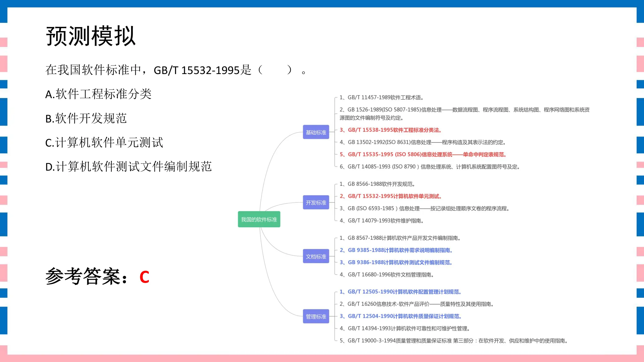Select the 基础标准 mind map node

pyautogui.click(x=316, y=132)
